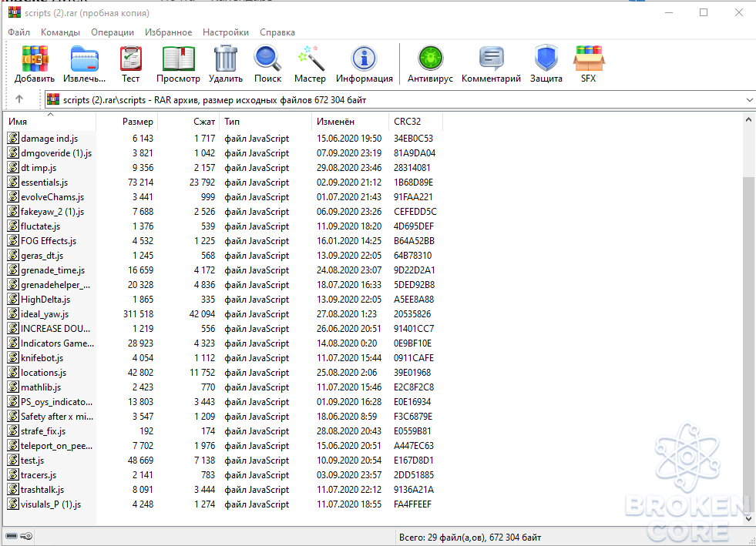Expand the archive path address dropdown
The image size is (756, 546).
coord(749,100)
